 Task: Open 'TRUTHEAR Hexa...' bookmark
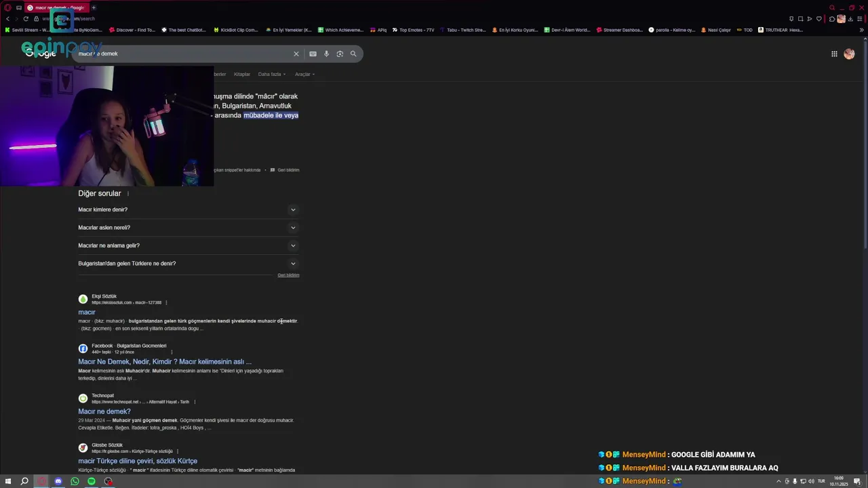point(780,30)
